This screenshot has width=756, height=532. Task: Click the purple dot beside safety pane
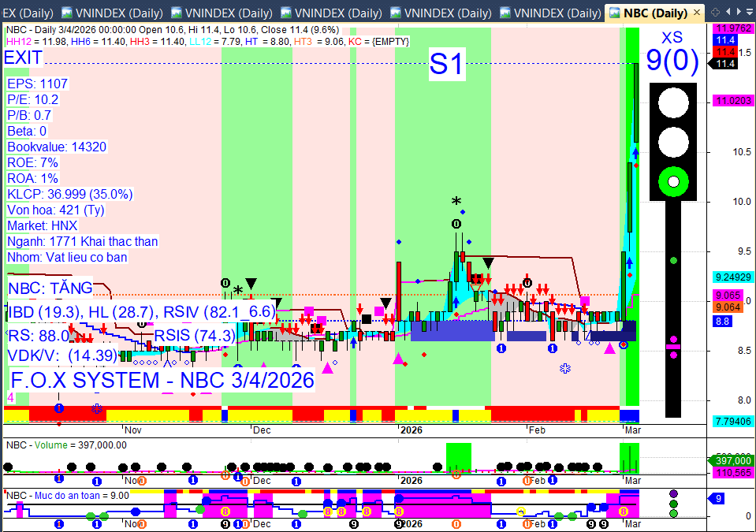(673, 494)
